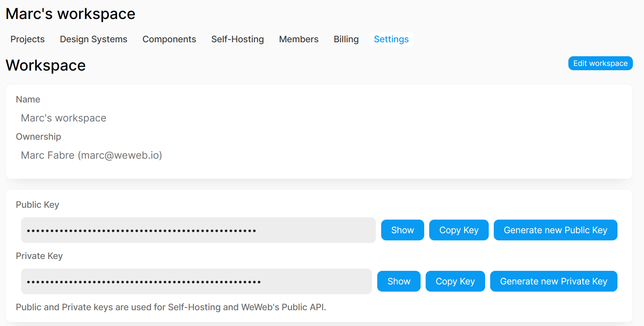Screen dimensions: 644x326
Task: Select the Components tab
Action: (x=169, y=39)
